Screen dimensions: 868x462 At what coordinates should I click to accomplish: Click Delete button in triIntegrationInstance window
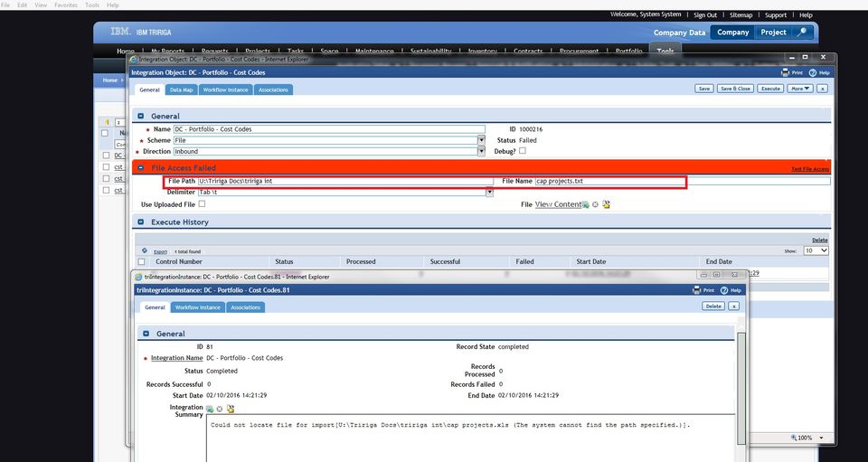(713, 306)
